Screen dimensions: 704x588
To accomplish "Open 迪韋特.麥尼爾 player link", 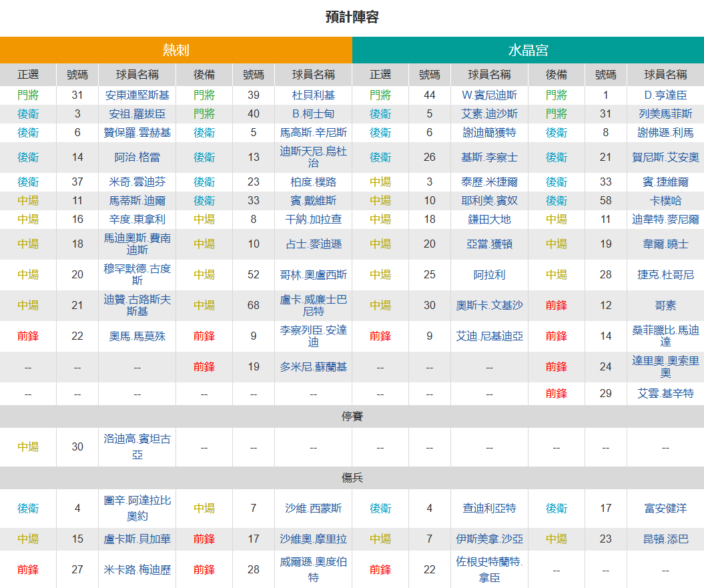I will [665, 219].
